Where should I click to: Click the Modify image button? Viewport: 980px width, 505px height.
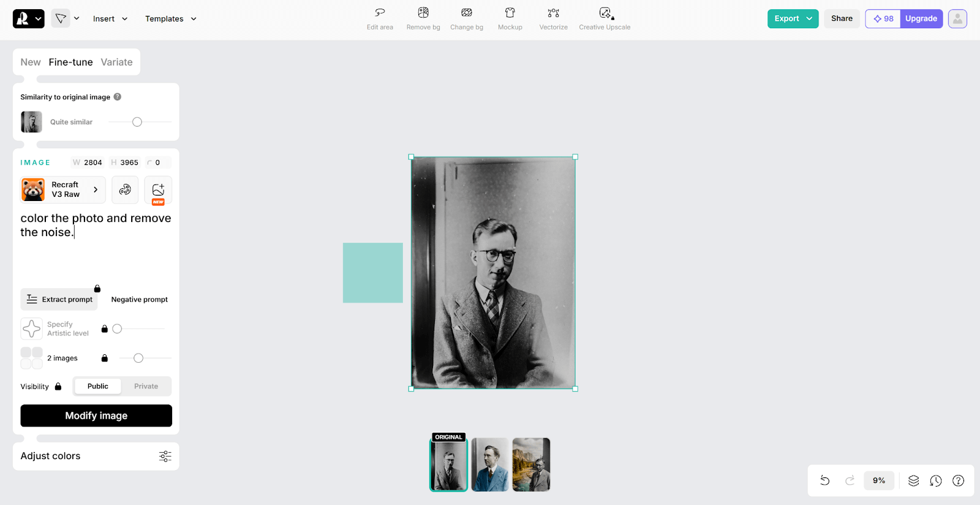pyautogui.click(x=96, y=416)
